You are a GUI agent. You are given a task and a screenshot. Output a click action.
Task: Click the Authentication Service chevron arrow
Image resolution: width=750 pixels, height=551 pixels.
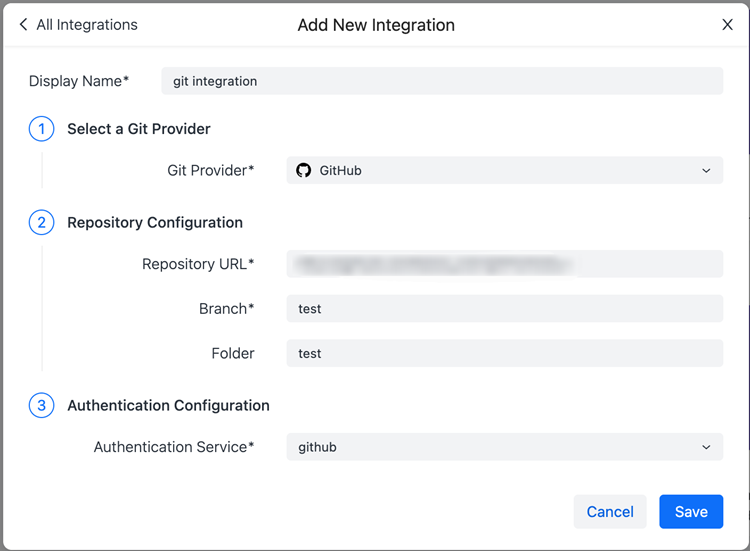(x=706, y=447)
